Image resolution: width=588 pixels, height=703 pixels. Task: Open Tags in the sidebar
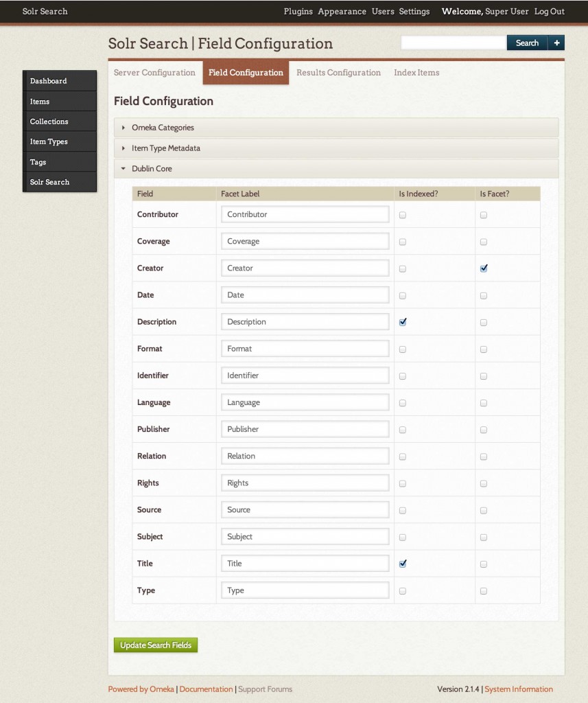pos(60,162)
